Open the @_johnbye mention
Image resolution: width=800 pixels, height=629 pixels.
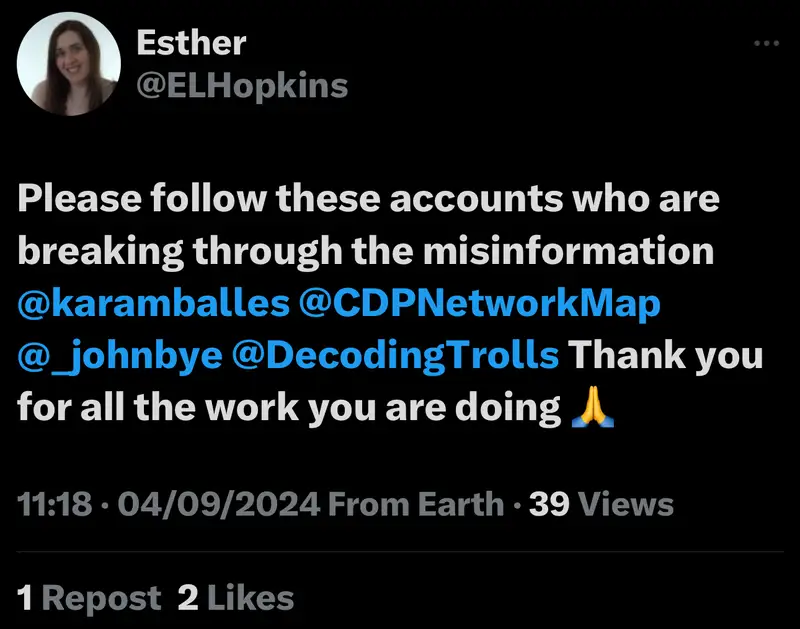119,355
